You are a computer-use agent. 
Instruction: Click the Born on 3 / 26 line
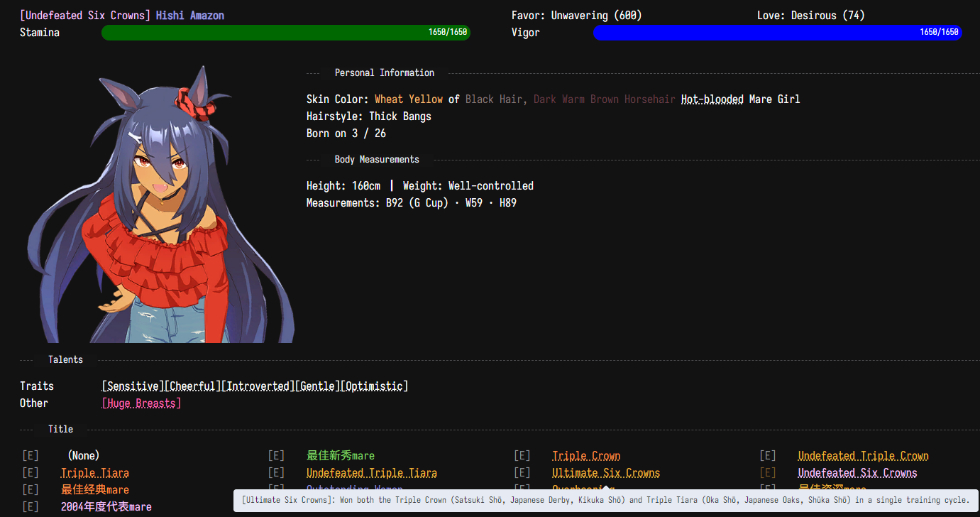(x=346, y=134)
